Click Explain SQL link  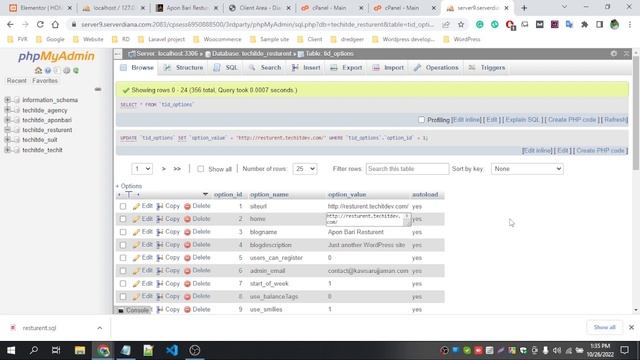coord(522,120)
